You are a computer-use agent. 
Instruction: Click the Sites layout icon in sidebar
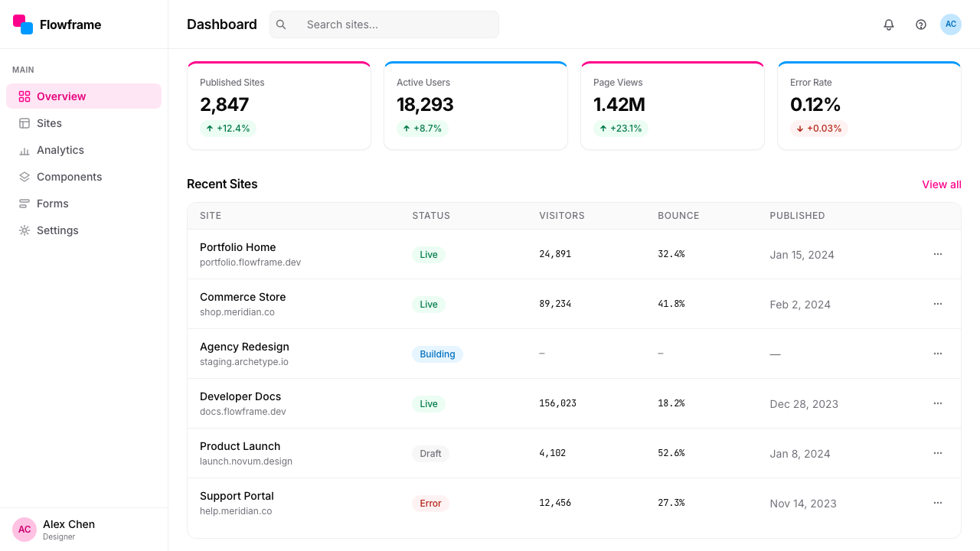pos(24,123)
